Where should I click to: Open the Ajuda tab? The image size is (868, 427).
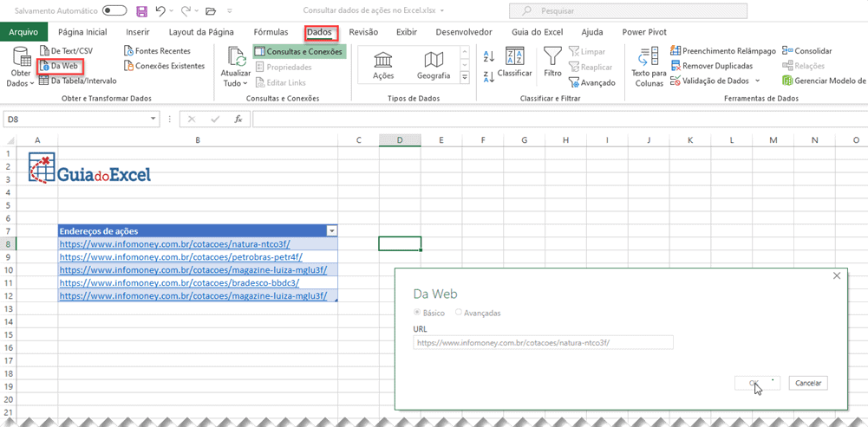(591, 32)
